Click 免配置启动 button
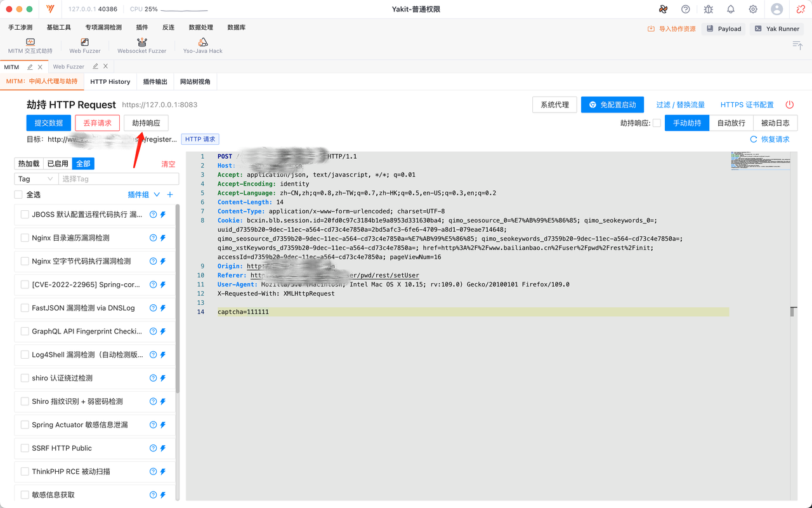Viewport: 812px width, 508px height. coord(612,105)
